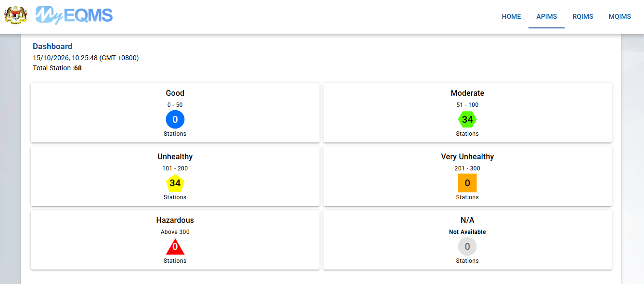Open the Good 0 - 50 card
Screen dimensions: 644x284
[x=175, y=113]
